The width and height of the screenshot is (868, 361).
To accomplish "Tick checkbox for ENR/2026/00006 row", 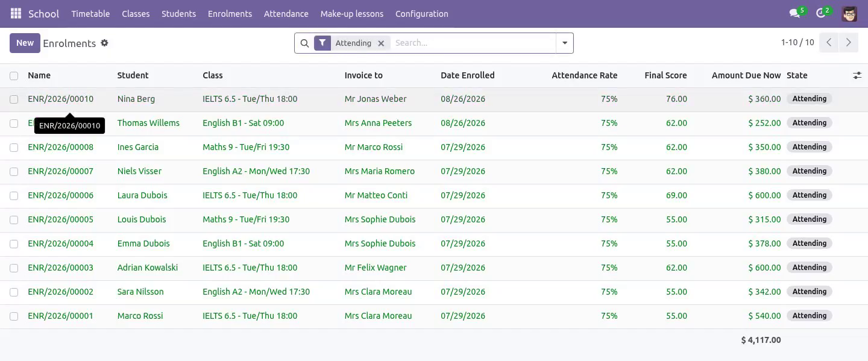I will [14, 196].
